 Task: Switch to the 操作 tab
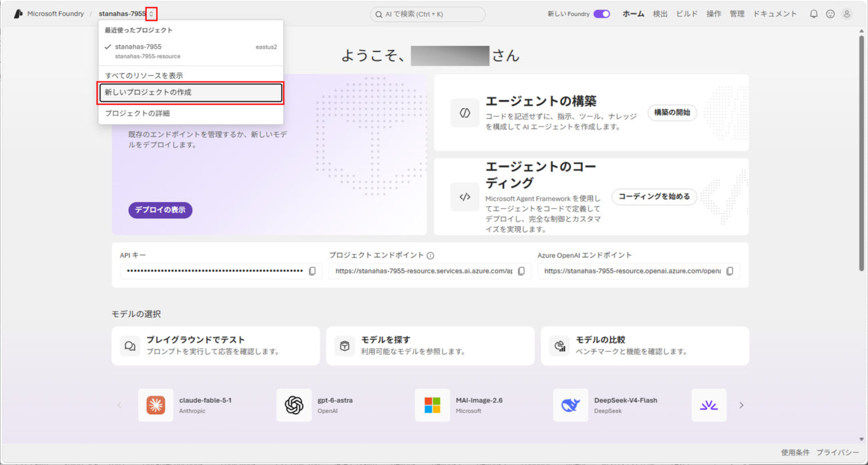click(x=714, y=14)
